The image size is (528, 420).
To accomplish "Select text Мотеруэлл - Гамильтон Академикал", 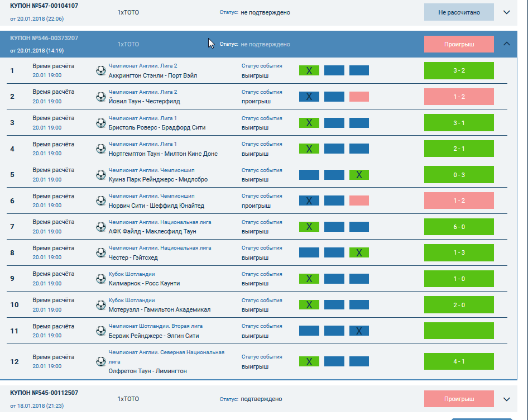I will pos(159,309).
